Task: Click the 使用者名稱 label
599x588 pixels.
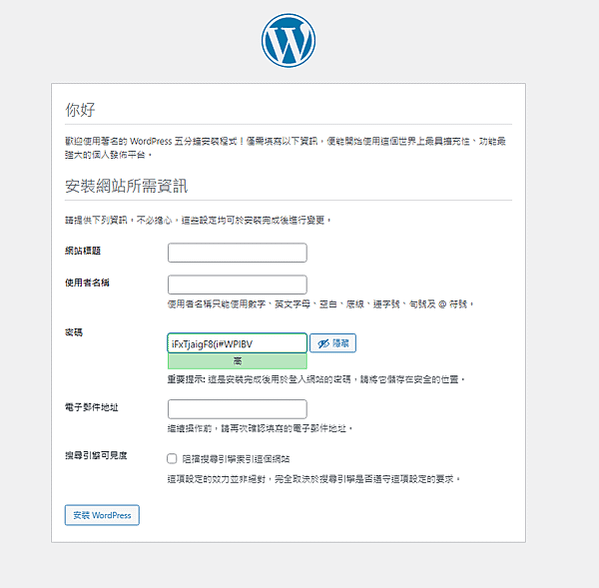Action: coord(87,283)
